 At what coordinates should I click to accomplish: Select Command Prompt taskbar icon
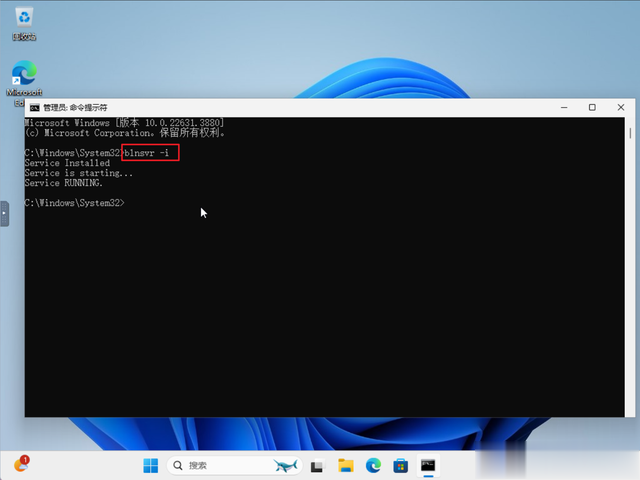[428, 466]
